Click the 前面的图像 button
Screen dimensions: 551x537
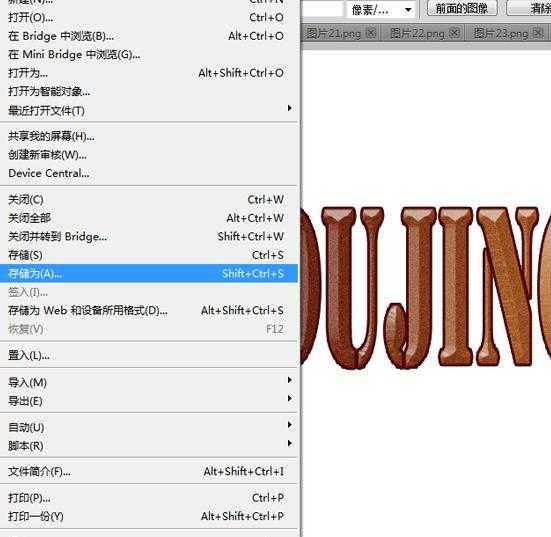tap(462, 8)
